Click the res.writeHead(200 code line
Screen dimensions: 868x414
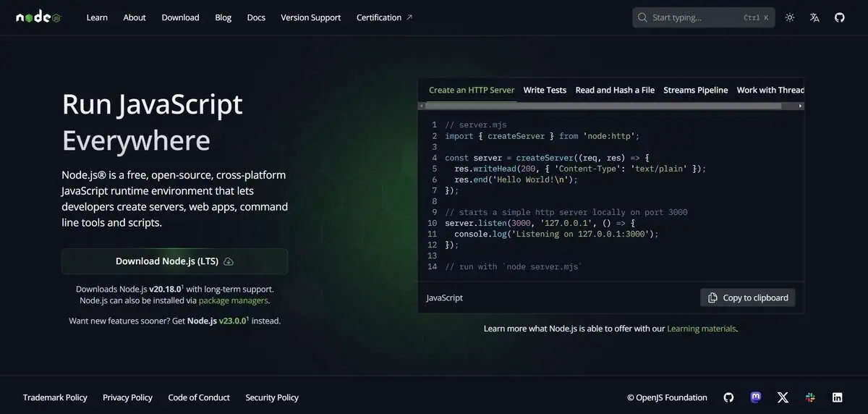pos(579,168)
